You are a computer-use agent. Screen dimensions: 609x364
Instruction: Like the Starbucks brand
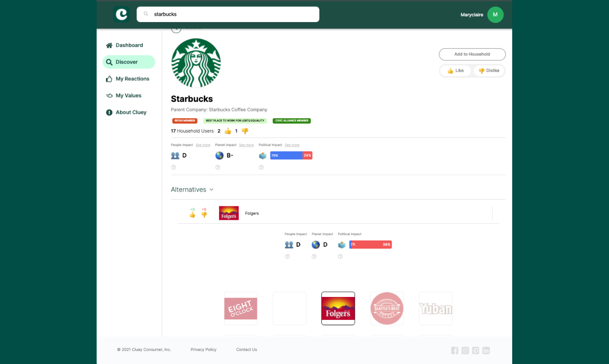(x=456, y=71)
